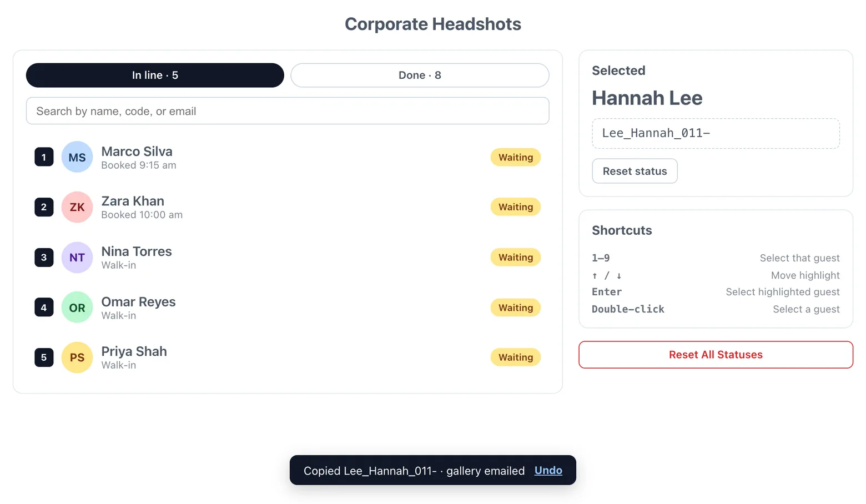Click Marco Silva's Waiting status badge
This screenshot has height=504, width=866.
click(x=516, y=157)
